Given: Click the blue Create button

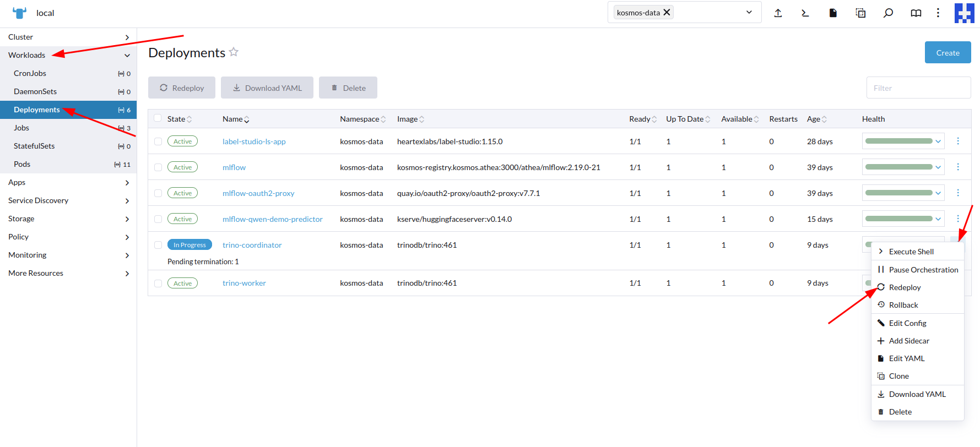Looking at the screenshot, I should (947, 53).
